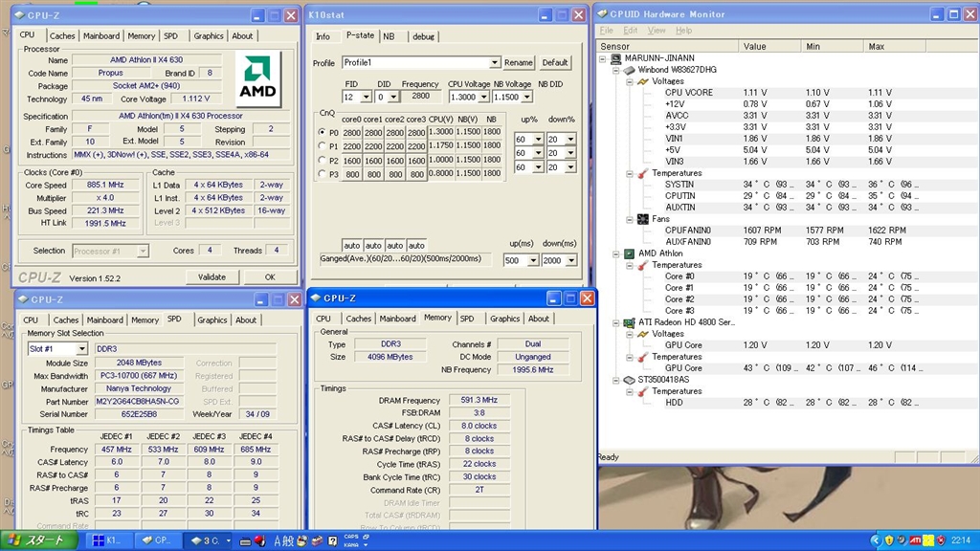Open the Profile1 dropdown in K10stat

(x=494, y=63)
